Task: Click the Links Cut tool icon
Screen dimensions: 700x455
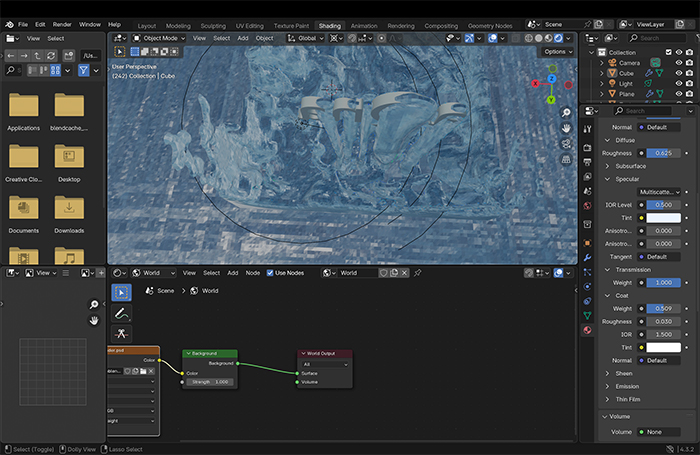Action: pyautogui.click(x=121, y=334)
